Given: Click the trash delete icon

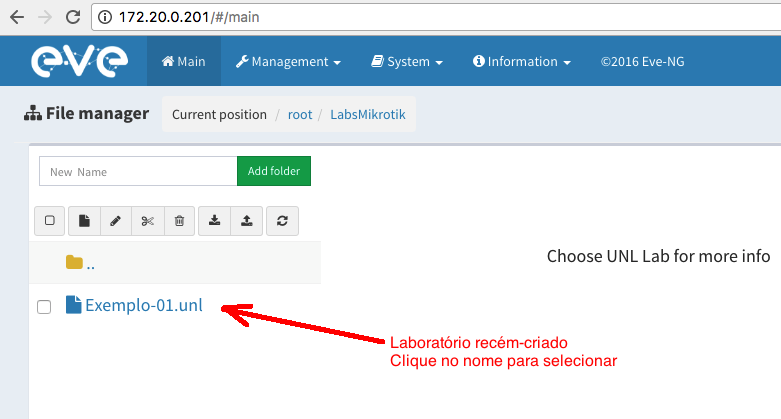Looking at the screenshot, I should [x=179, y=221].
